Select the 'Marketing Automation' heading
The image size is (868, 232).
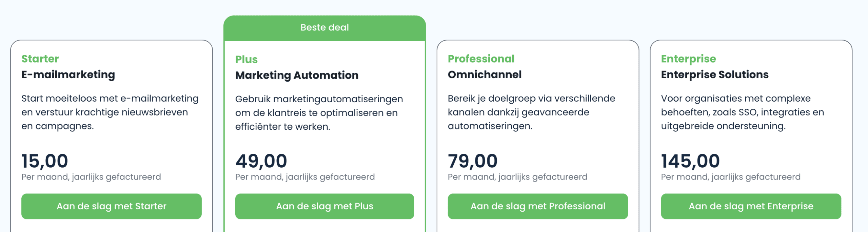point(297,75)
